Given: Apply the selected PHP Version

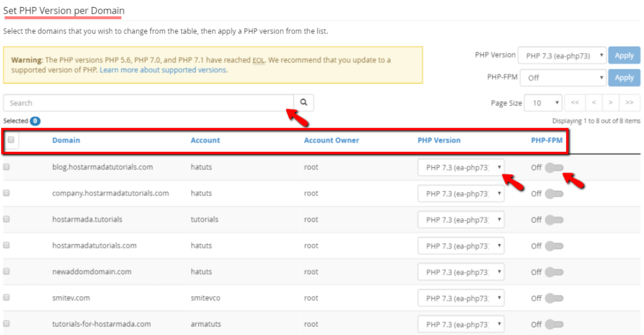Looking at the screenshot, I should point(625,55).
